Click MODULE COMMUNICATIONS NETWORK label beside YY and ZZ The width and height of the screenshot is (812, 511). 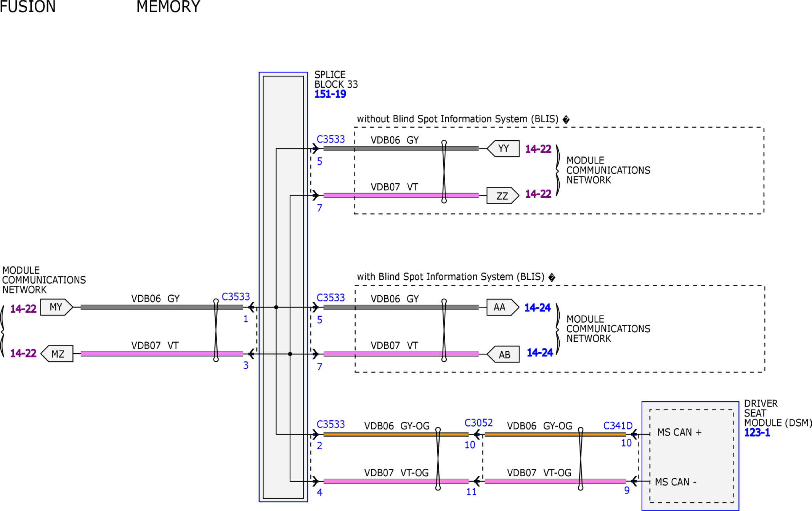coord(608,170)
